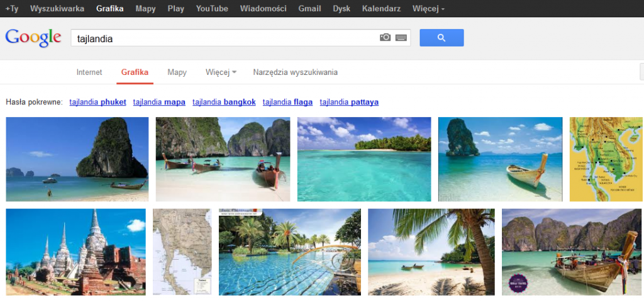The height and width of the screenshot is (302, 644).
Task: Open Narzędzia wyszukiwania search tools
Action: [x=295, y=72]
